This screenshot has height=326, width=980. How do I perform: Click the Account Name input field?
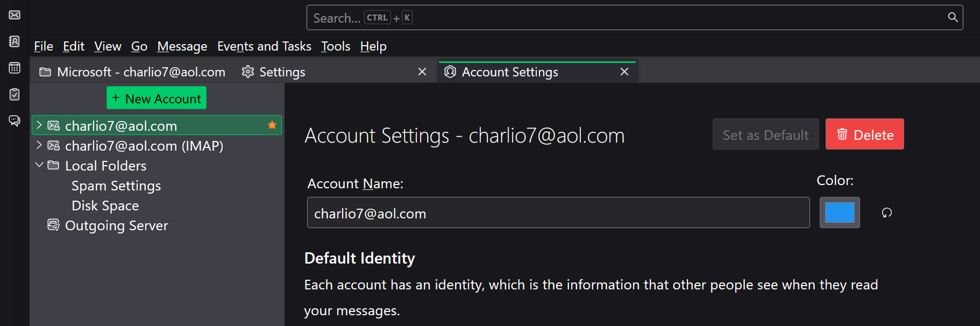pyautogui.click(x=558, y=213)
